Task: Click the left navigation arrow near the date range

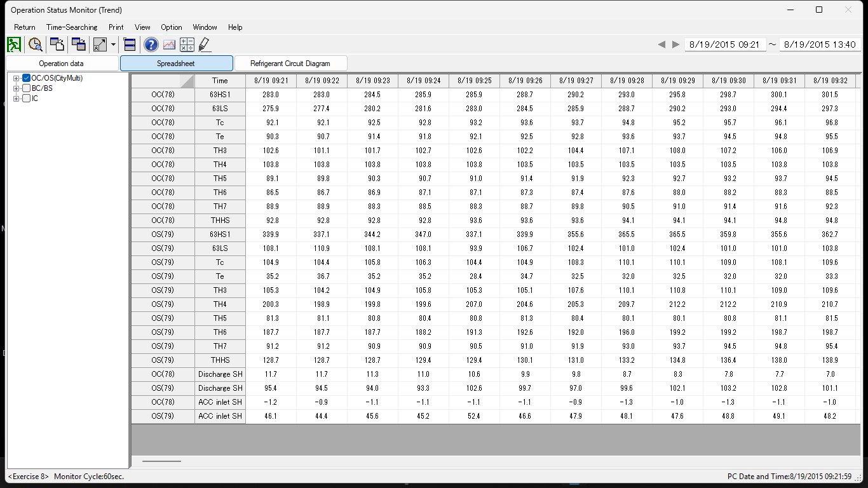Action: pyautogui.click(x=661, y=44)
